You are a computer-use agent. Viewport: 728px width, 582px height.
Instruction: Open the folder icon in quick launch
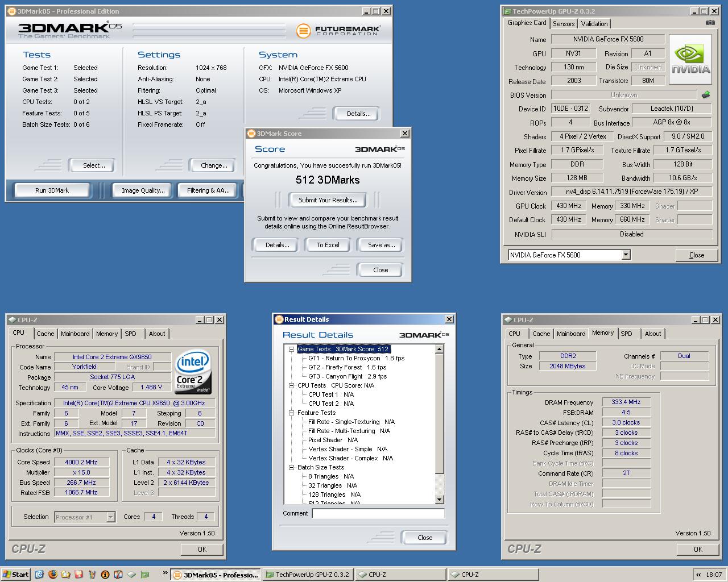(66, 575)
